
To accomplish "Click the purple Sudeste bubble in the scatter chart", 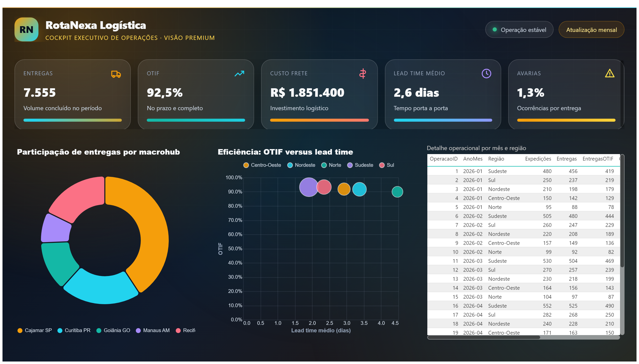I will click(309, 187).
